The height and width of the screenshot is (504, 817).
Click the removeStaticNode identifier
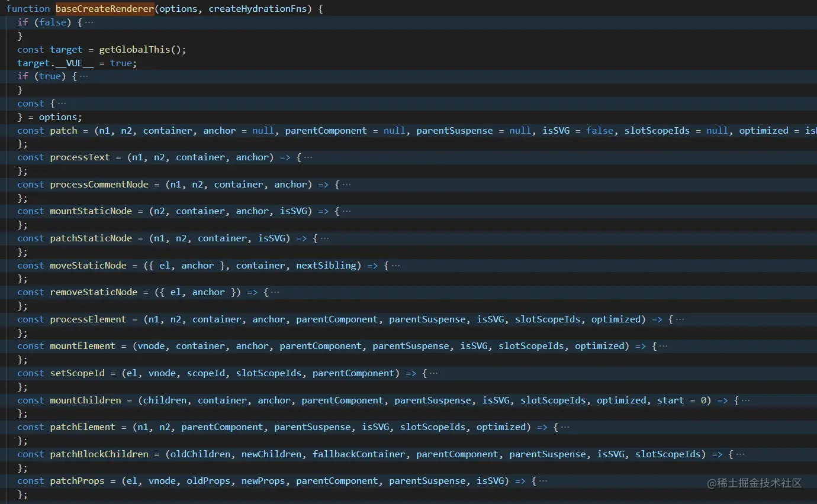click(x=94, y=292)
